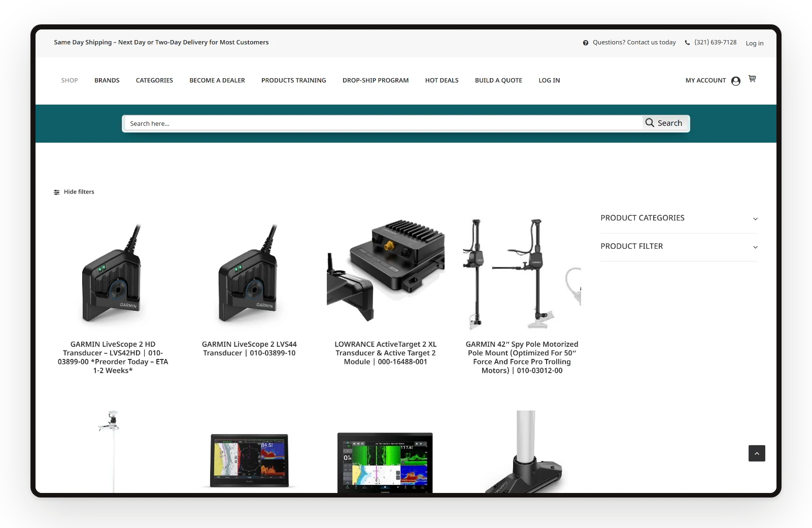Open GARMIN 42" Spy Pole Motorized title
Image resolution: width=812 pixels, height=528 pixels.
522,357
